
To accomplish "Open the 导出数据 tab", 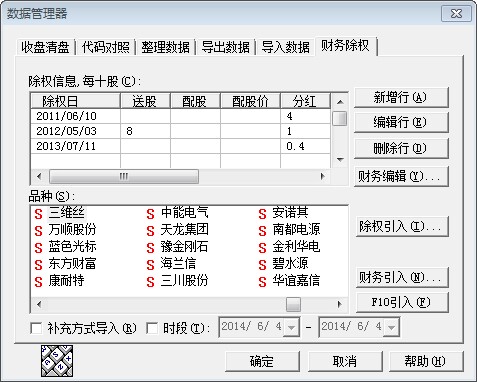I will (x=225, y=47).
